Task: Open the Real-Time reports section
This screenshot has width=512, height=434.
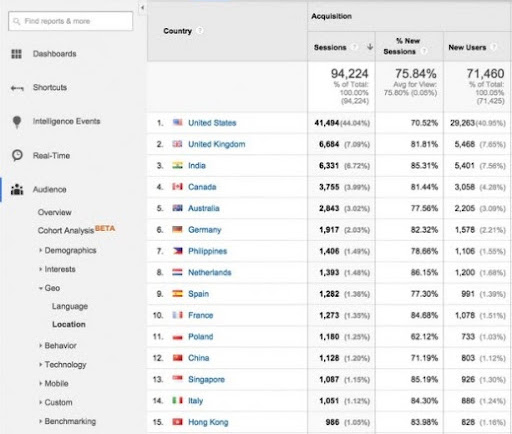Action: [51, 156]
